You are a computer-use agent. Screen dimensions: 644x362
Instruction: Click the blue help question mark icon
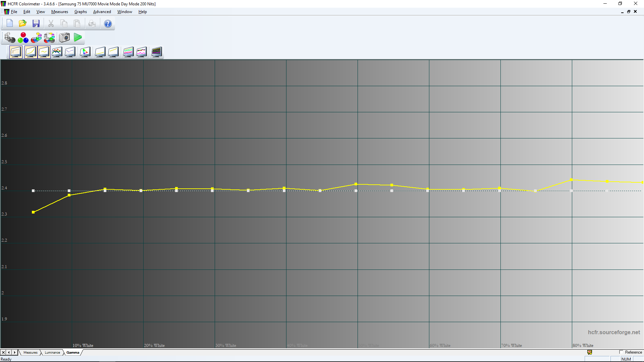pyautogui.click(x=108, y=24)
